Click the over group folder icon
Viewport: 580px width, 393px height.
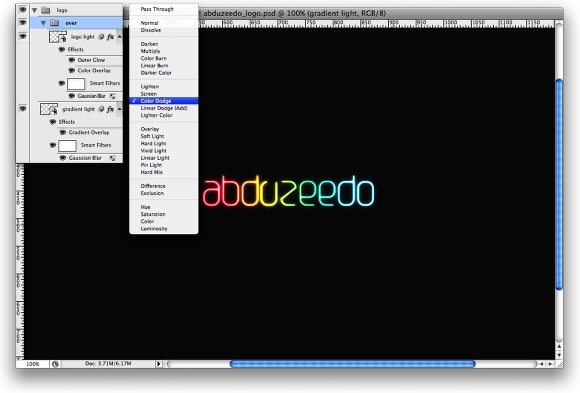tap(54, 23)
